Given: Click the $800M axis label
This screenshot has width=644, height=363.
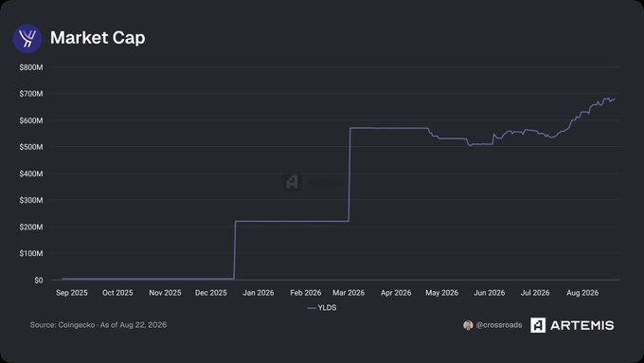Looking at the screenshot, I should [31, 67].
